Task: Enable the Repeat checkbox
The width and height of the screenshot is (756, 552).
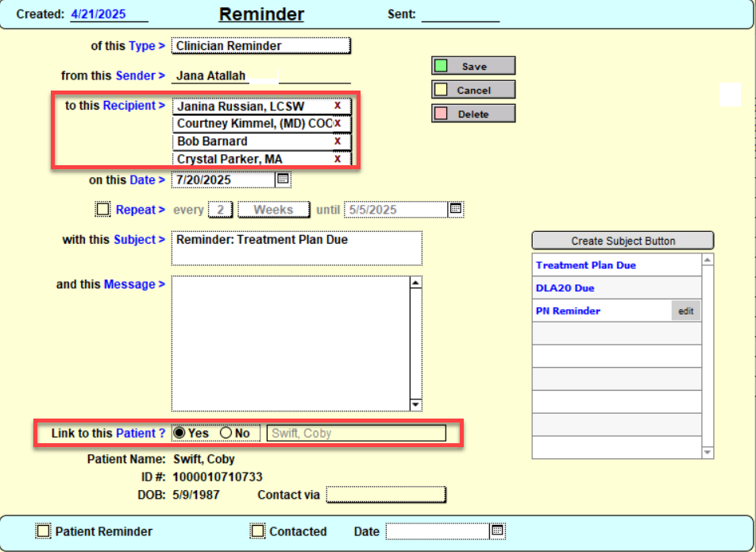Action: 102,210
